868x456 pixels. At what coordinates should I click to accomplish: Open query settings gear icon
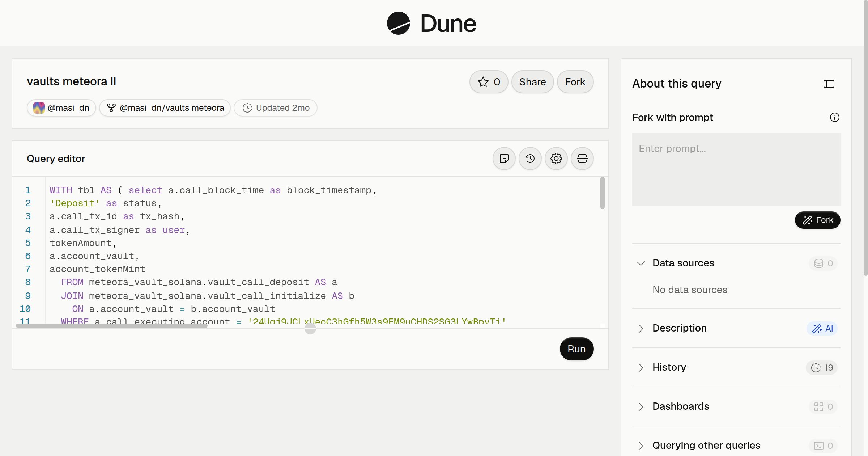pyautogui.click(x=556, y=159)
